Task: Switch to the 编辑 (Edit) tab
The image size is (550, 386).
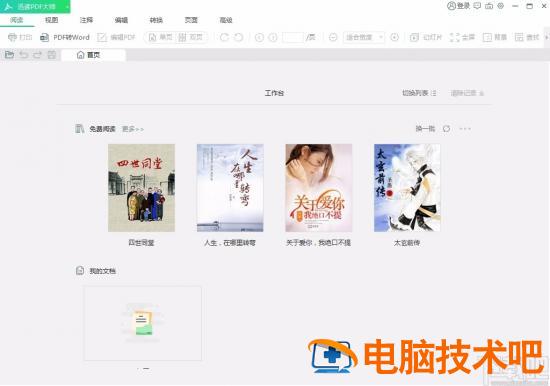Action: [x=121, y=20]
